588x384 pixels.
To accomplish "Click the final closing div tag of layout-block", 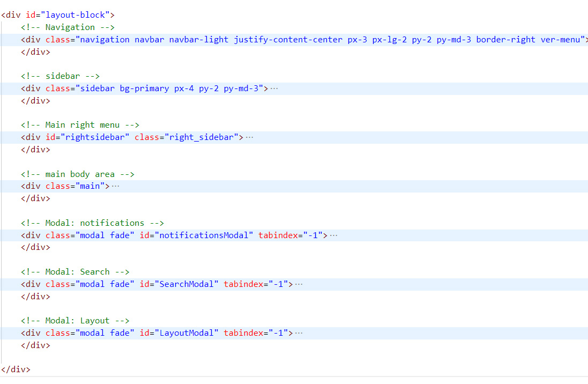I will click(x=16, y=370).
